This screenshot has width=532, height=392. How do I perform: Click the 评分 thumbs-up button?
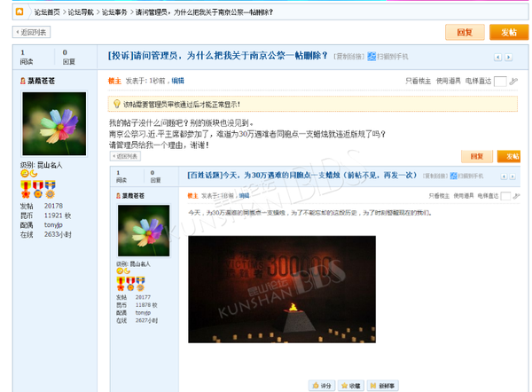pyautogui.click(x=322, y=386)
